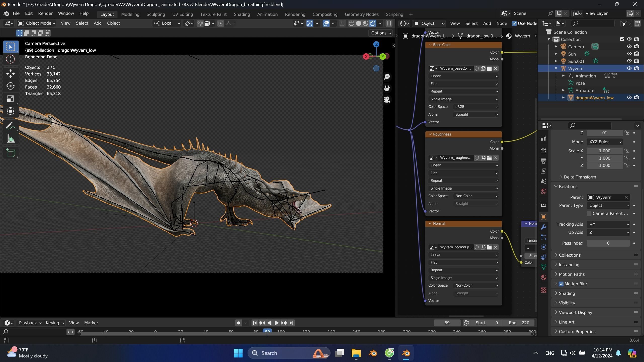Open the Tracking Axis dropdown
The height and width of the screenshot is (362, 644).
pos(608,224)
